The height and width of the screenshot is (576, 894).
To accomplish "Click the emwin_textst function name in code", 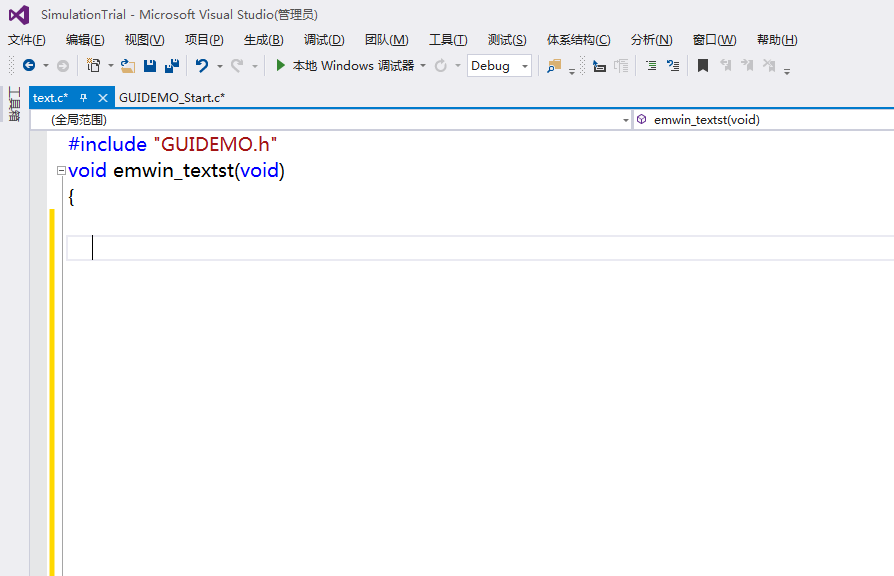I will click(x=174, y=171).
